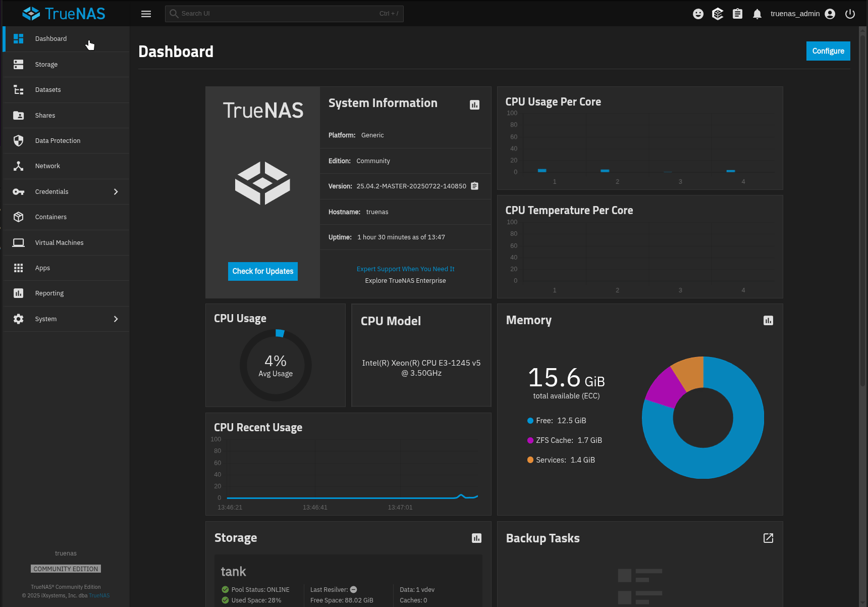Image resolution: width=868 pixels, height=607 pixels.
Task: Open the Network menu item
Action: click(66, 166)
